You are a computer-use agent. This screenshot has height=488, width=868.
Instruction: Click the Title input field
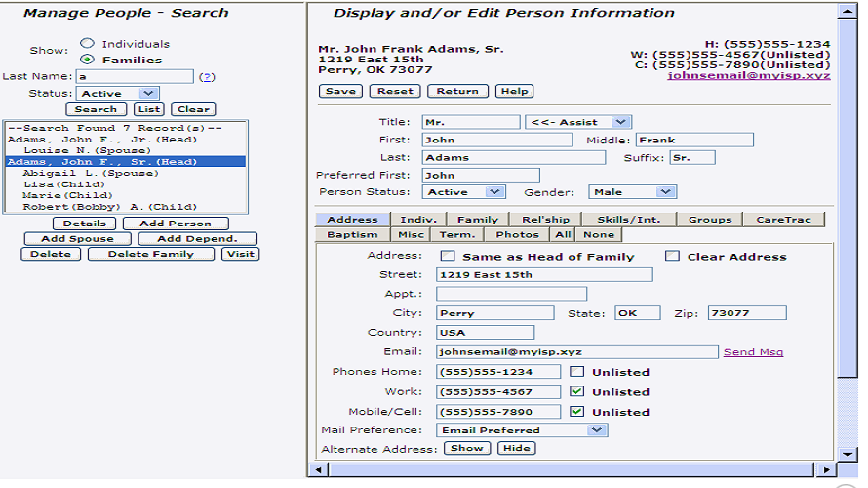point(471,122)
